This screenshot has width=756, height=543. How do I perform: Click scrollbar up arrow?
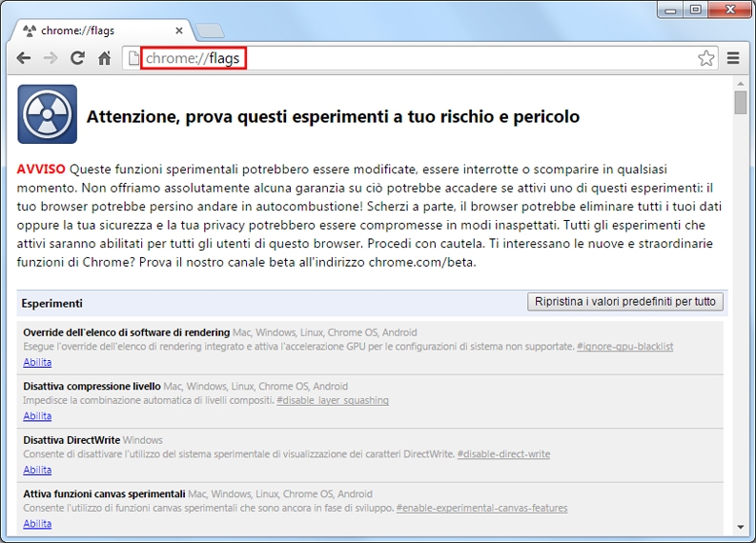pos(741,84)
